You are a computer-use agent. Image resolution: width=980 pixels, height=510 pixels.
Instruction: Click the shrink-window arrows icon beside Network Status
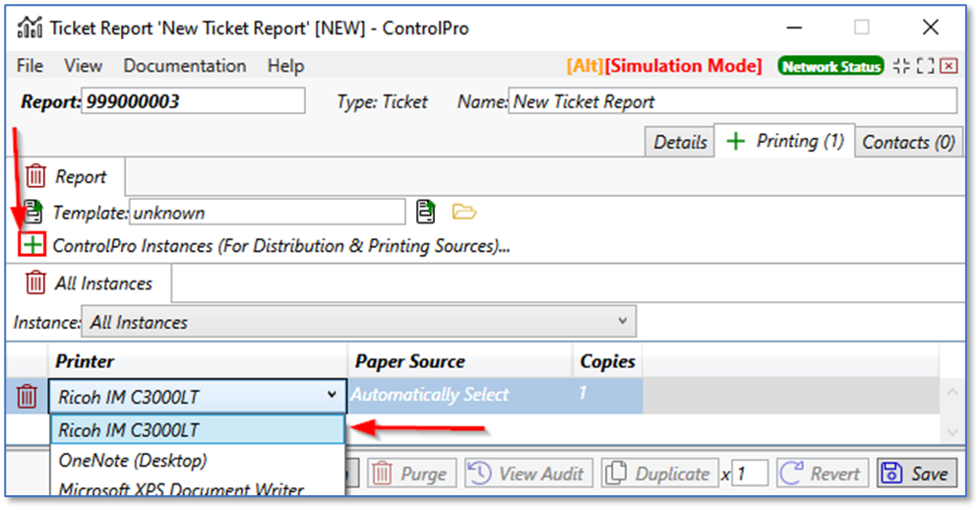point(901,66)
